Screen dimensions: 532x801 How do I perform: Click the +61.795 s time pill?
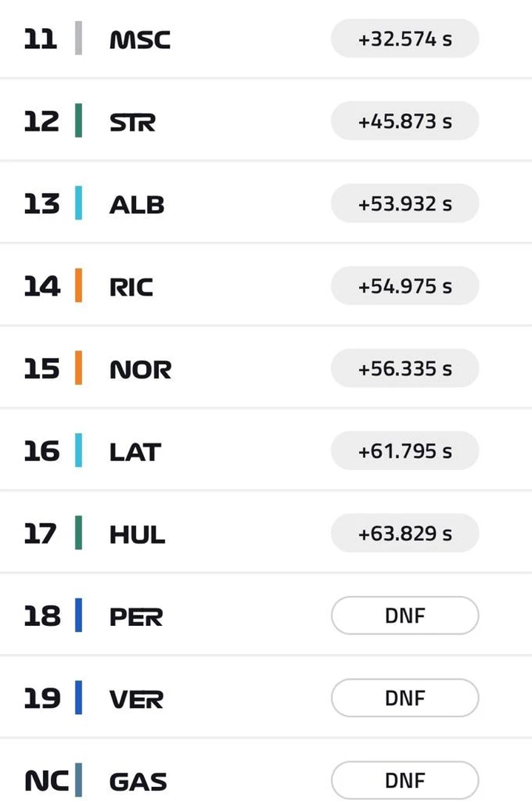pos(405,451)
